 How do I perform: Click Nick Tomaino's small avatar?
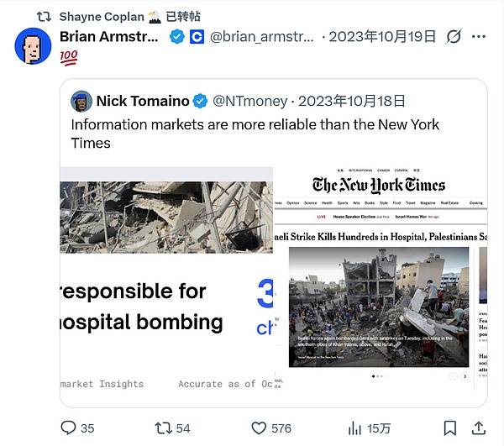(x=81, y=101)
